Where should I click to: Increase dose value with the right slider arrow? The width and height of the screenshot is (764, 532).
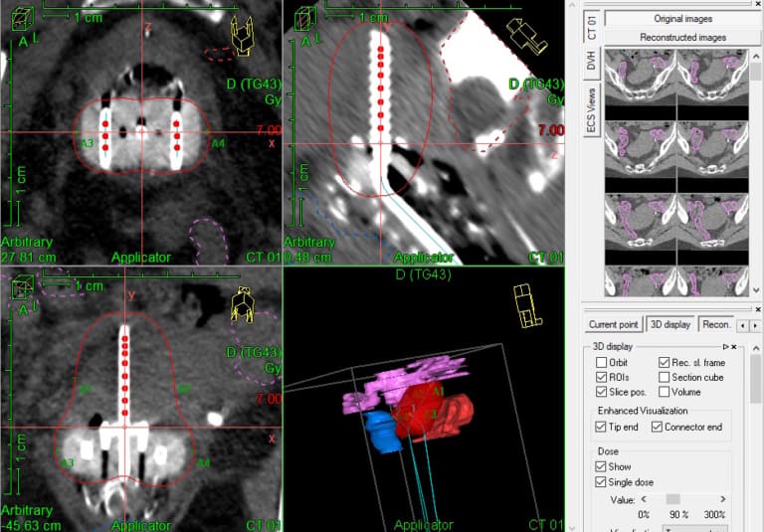pyautogui.click(x=723, y=499)
